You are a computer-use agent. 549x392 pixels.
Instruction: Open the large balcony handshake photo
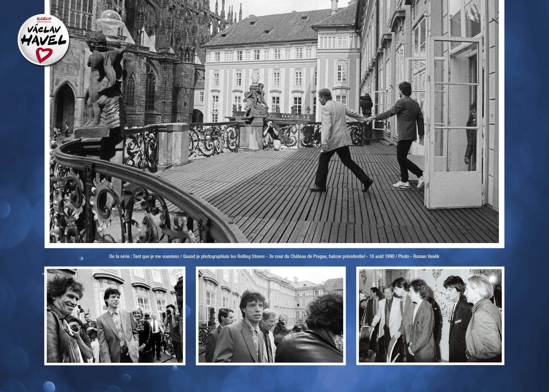click(x=274, y=121)
